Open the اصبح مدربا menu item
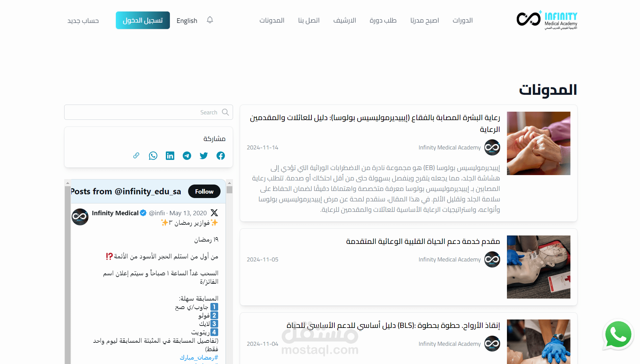Viewport: 640px width, 364px height. click(425, 20)
